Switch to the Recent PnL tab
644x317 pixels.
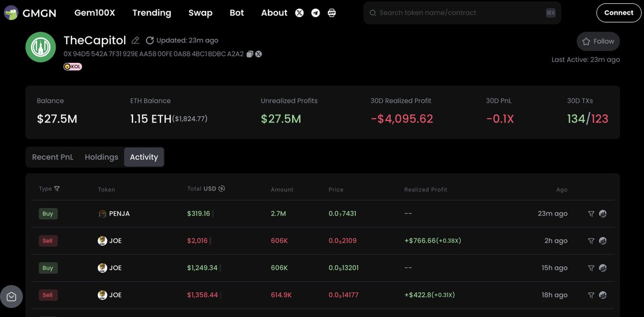coord(53,157)
